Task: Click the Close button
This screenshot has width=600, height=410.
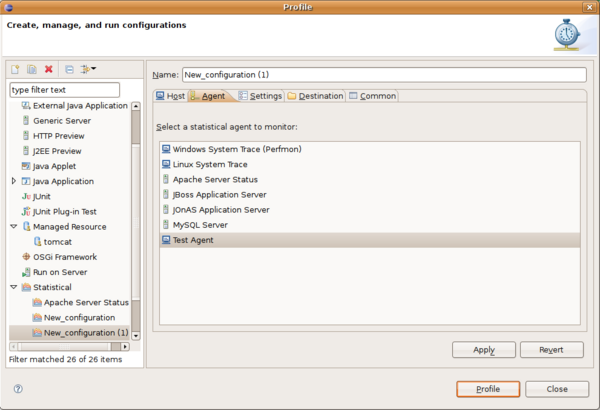Action: click(x=557, y=389)
